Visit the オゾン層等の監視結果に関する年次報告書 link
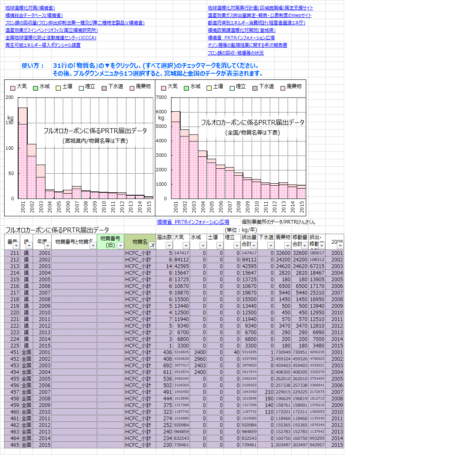Viewport: 476px width, 455px height. coord(248,45)
